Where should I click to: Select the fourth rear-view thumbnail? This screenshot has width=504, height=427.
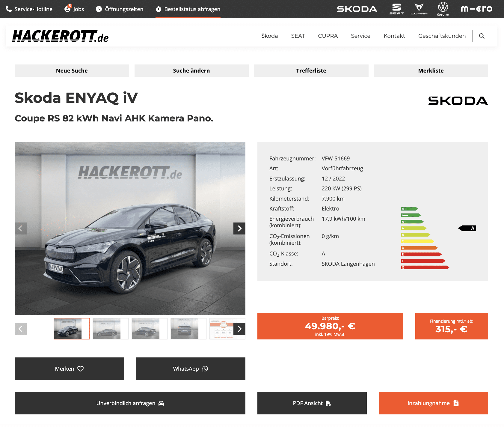coord(188,329)
